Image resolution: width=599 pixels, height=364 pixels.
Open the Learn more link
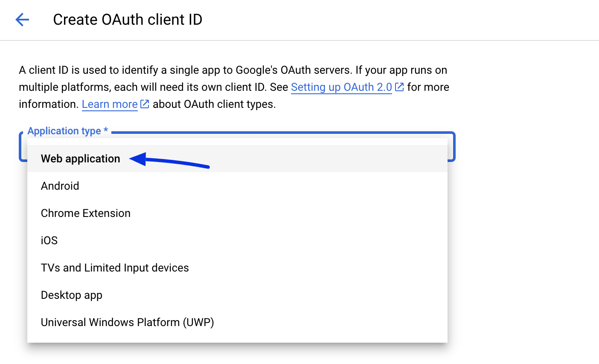(x=110, y=104)
